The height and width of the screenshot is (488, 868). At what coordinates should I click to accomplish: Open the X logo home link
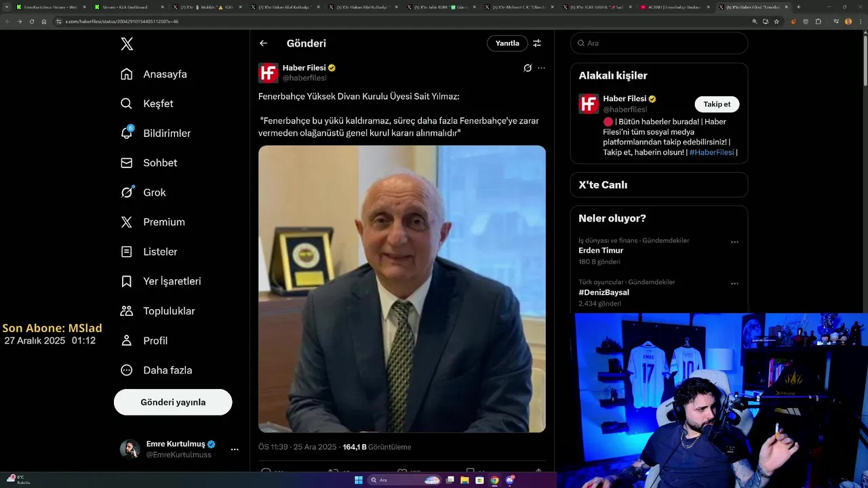pyautogui.click(x=127, y=44)
